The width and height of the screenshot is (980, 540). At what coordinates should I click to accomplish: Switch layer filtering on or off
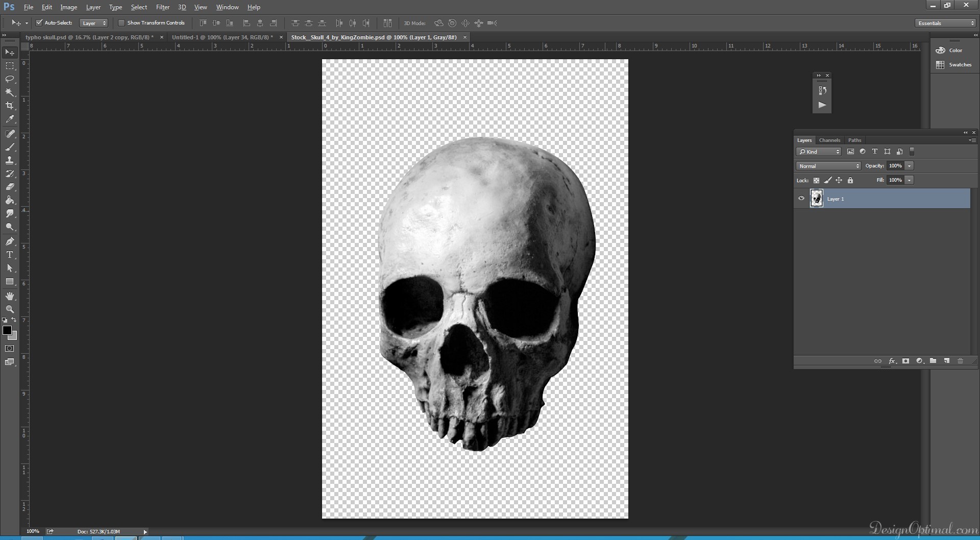pyautogui.click(x=912, y=152)
